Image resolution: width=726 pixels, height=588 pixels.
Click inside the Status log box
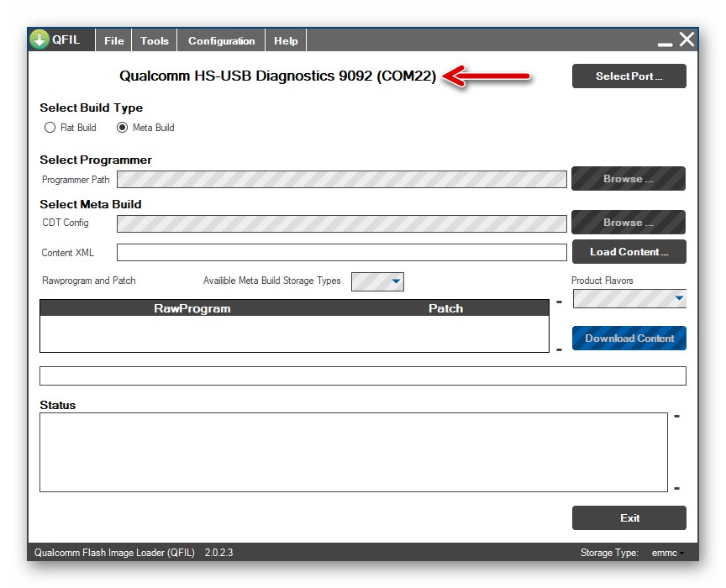point(353,453)
